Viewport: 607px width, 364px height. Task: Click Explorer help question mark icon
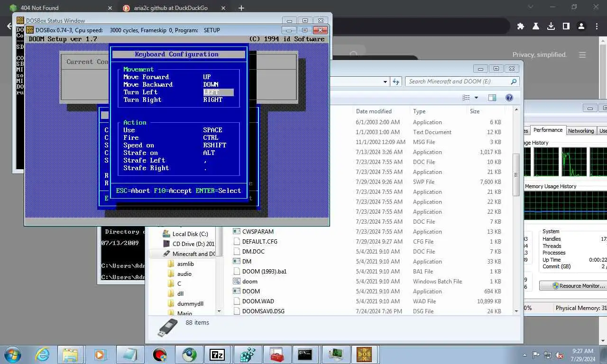pyautogui.click(x=509, y=98)
